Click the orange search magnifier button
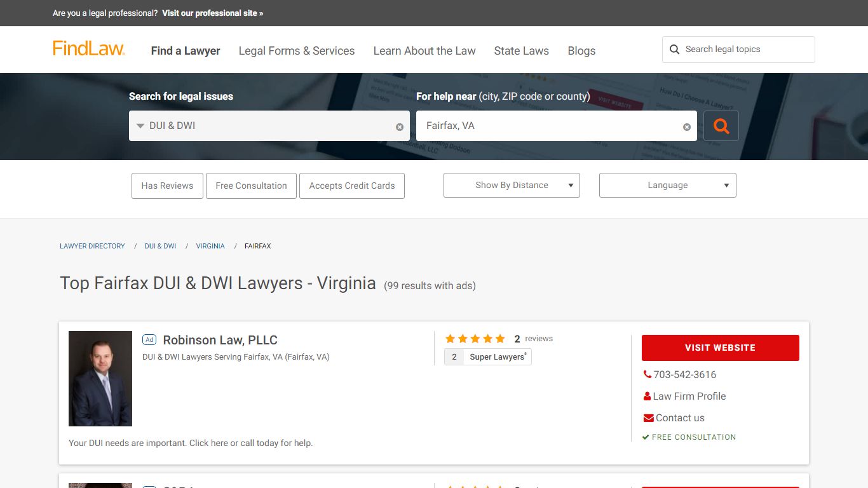 tap(721, 126)
